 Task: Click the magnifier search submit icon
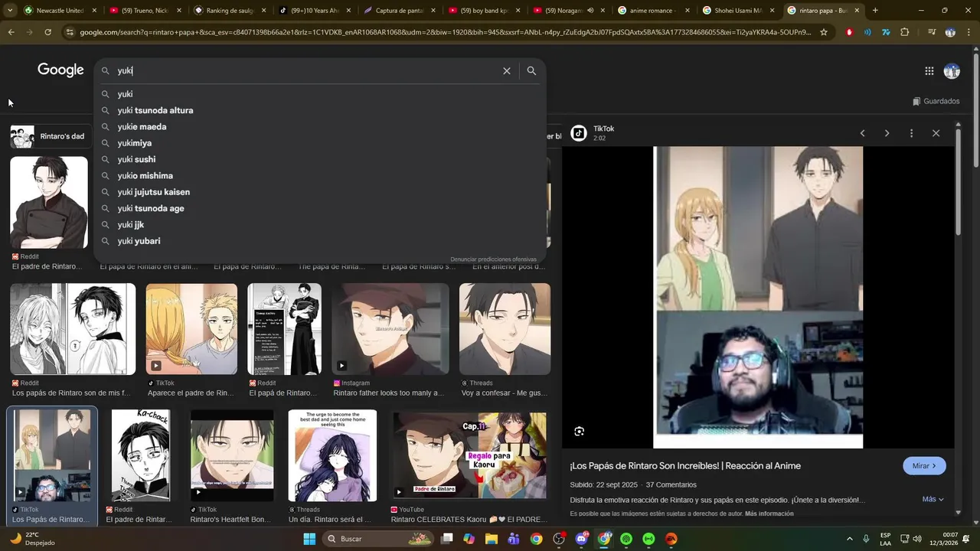531,70
